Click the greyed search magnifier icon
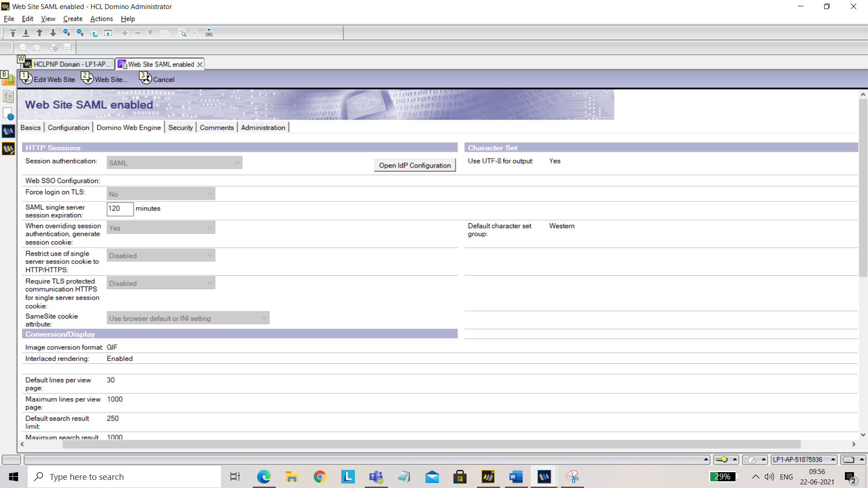Viewport: 868px width, 488px height. pos(195,33)
